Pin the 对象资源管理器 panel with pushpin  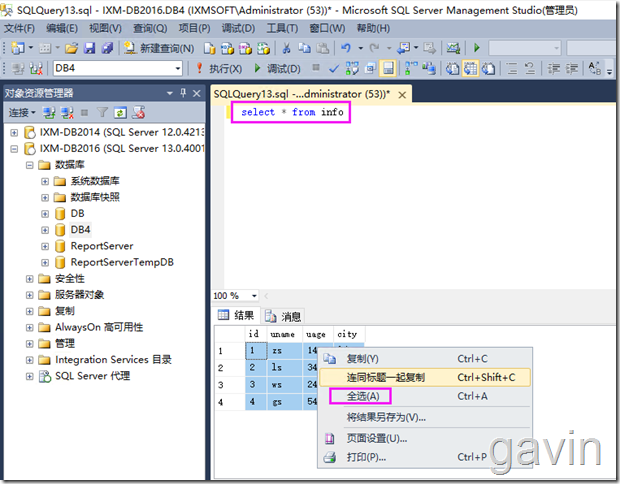[x=183, y=93]
